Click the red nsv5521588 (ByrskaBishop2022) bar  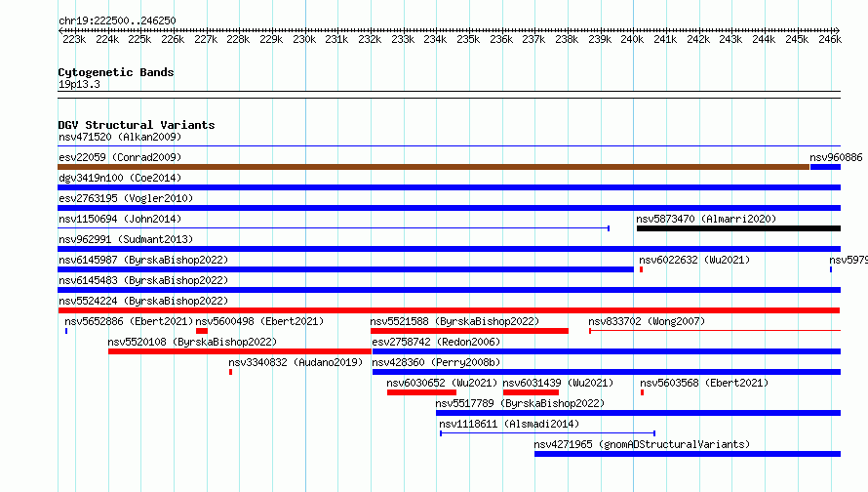(469, 331)
